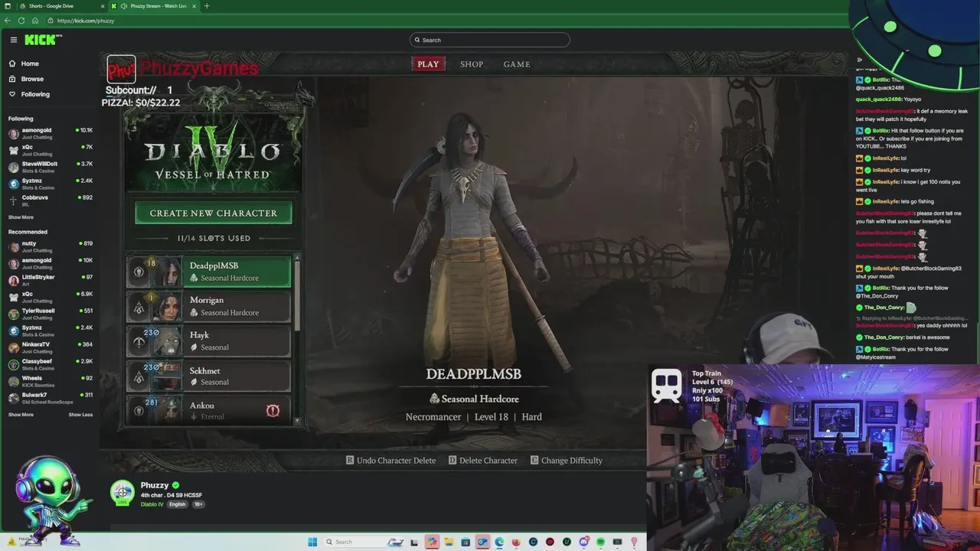Open Bulwark7 recommended channel
This screenshot has width=980, height=551.
pyautogui.click(x=50, y=398)
